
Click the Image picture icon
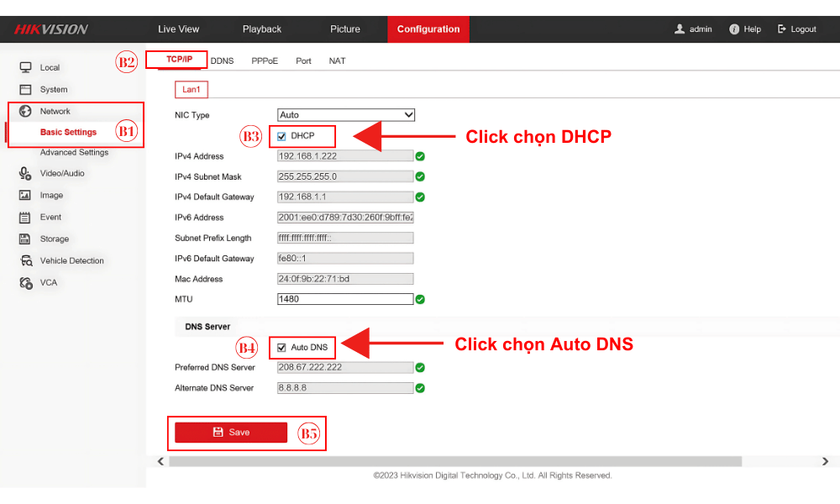(x=25, y=195)
